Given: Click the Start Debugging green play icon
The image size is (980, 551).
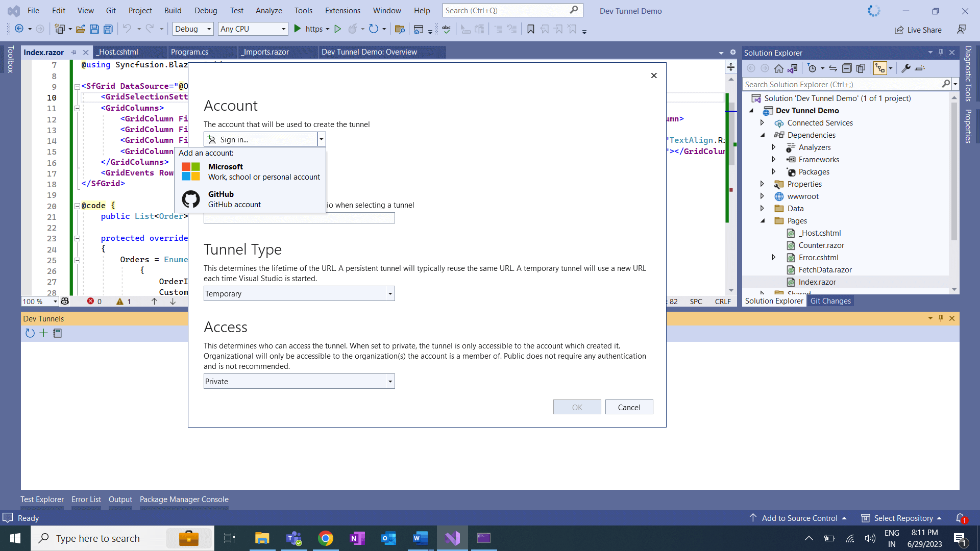Looking at the screenshot, I should 298,29.
